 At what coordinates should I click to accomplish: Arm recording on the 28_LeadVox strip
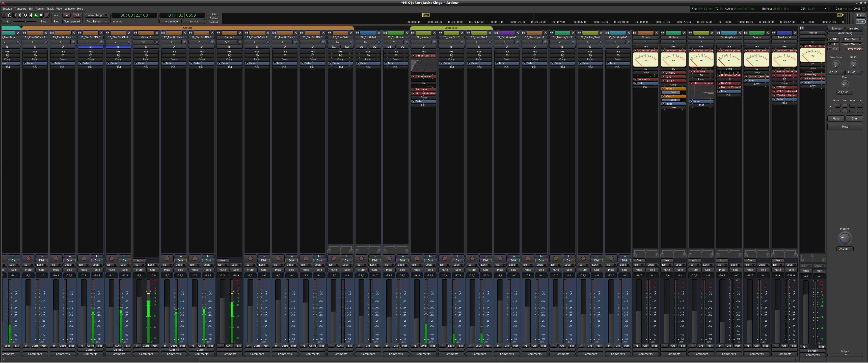[417, 258]
